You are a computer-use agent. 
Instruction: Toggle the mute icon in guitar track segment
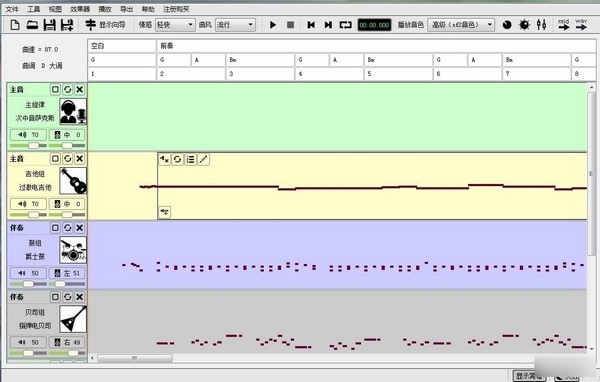pos(165,159)
